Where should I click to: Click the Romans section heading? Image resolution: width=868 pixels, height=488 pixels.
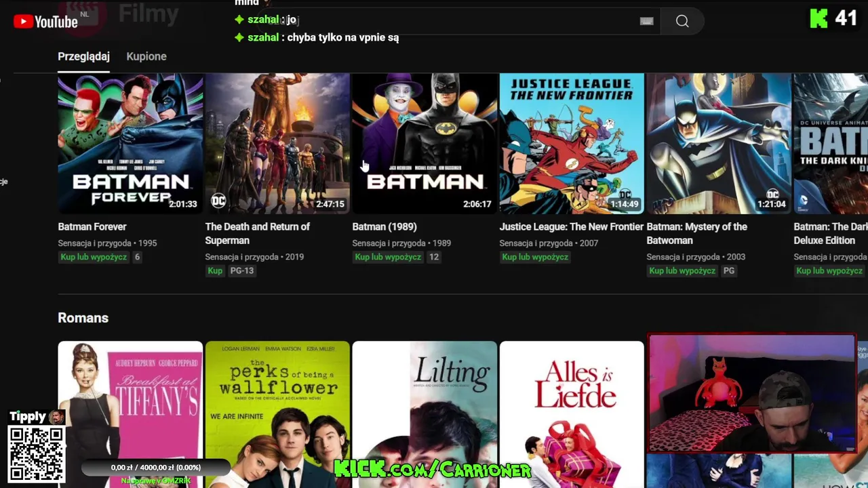[x=83, y=318]
